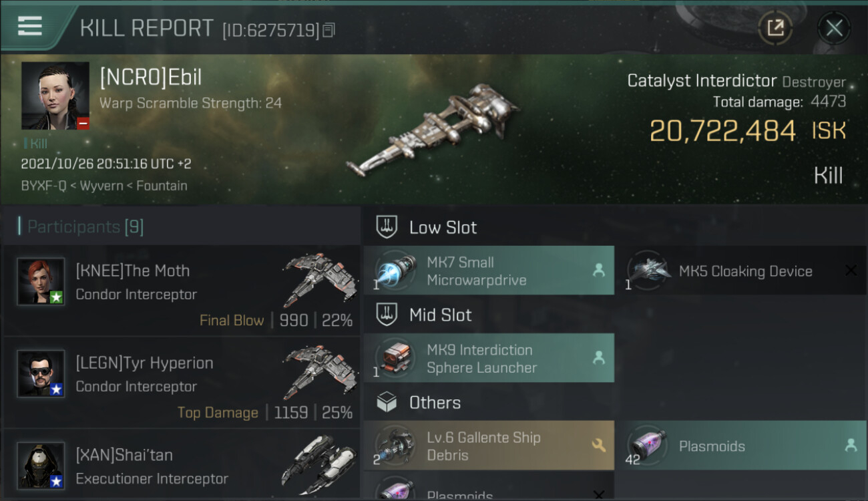Click the Catalyst Interdictor ship name
Viewport: 868px width, 501px height.
(702, 81)
